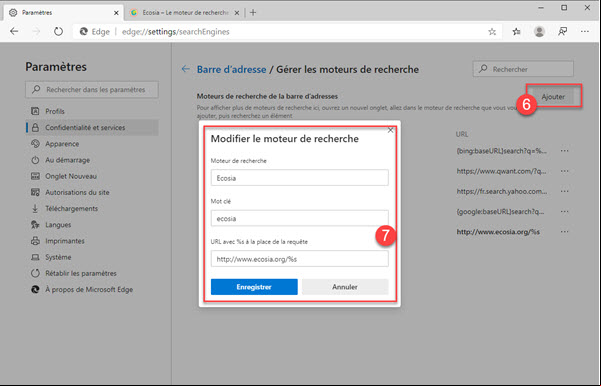The height and width of the screenshot is (386, 601).
Task: Open more options for the Bing engine row
Action: pos(564,151)
